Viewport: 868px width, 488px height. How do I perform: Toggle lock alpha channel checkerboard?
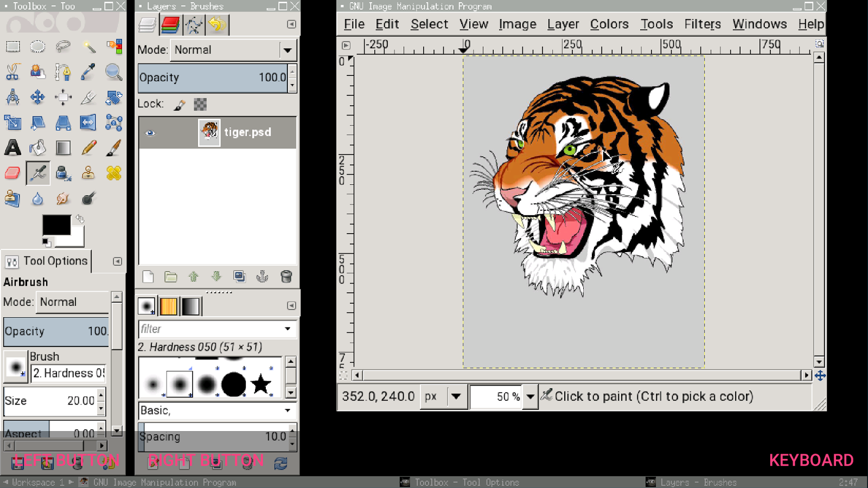pos(200,104)
